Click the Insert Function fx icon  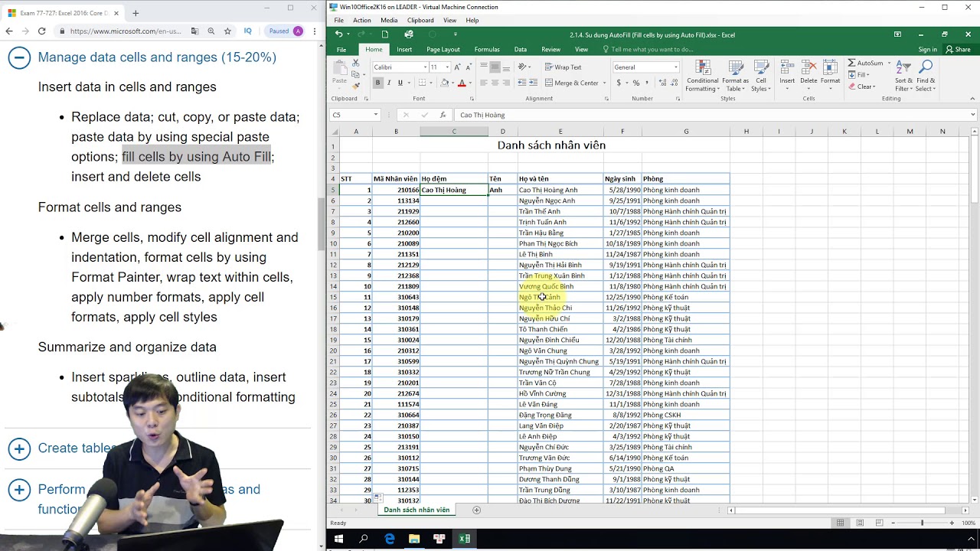pyautogui.click(x=443, y=115)
